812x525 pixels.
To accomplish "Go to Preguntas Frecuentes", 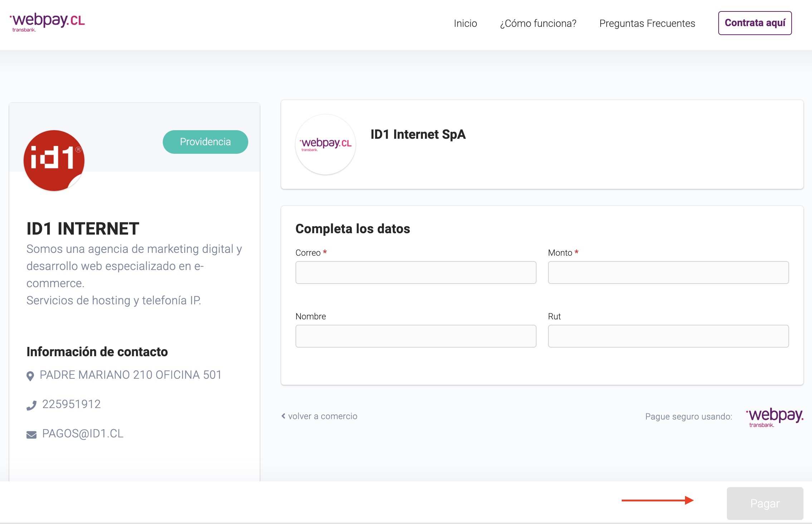I will point(647,23).
